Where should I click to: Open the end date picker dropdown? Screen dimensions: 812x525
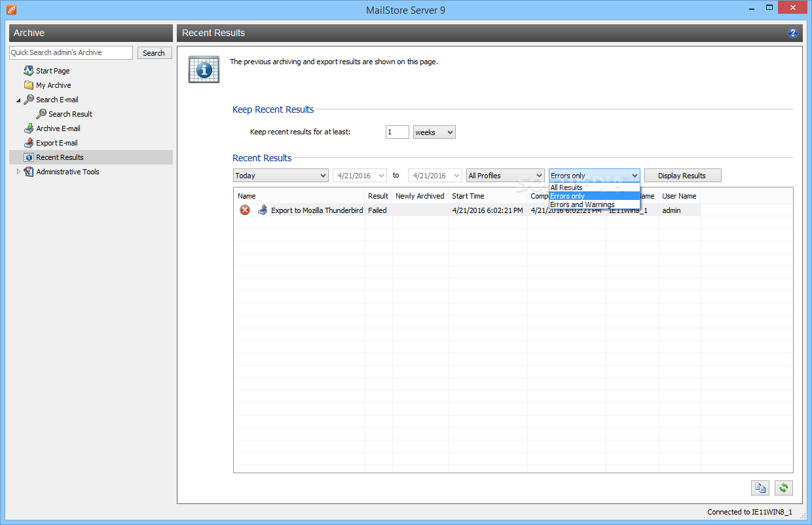tap(456, 176)
